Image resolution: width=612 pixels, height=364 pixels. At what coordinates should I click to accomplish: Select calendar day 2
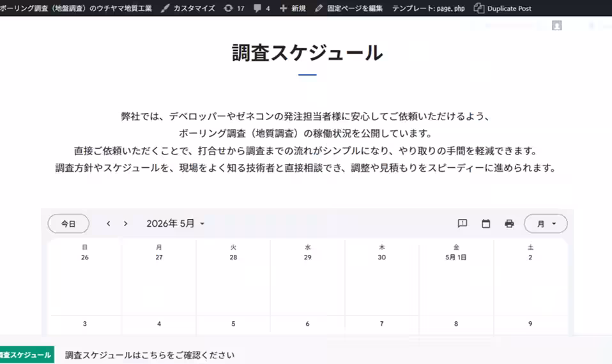pos(530,257)
